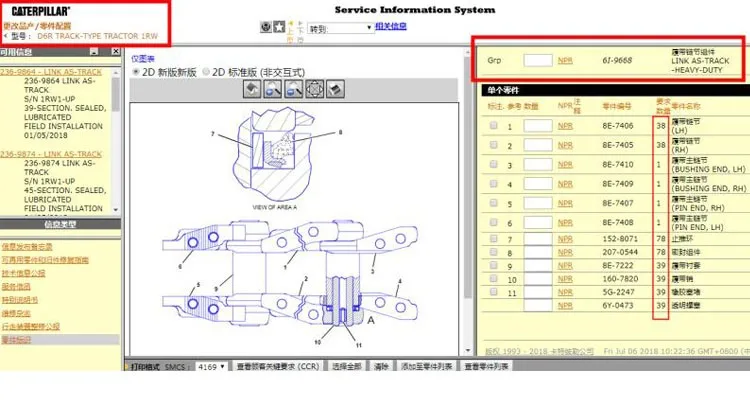The width and height of the screenshot is (750, 400).
Task: Click left panel list scrollbar thumb
Action: point(116,94)
